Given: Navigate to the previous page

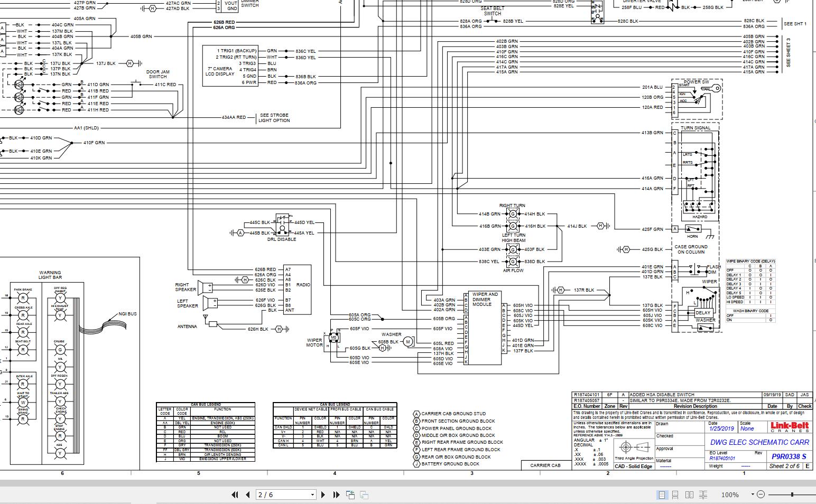Looking at the screenshot, I should coord(247,494).
